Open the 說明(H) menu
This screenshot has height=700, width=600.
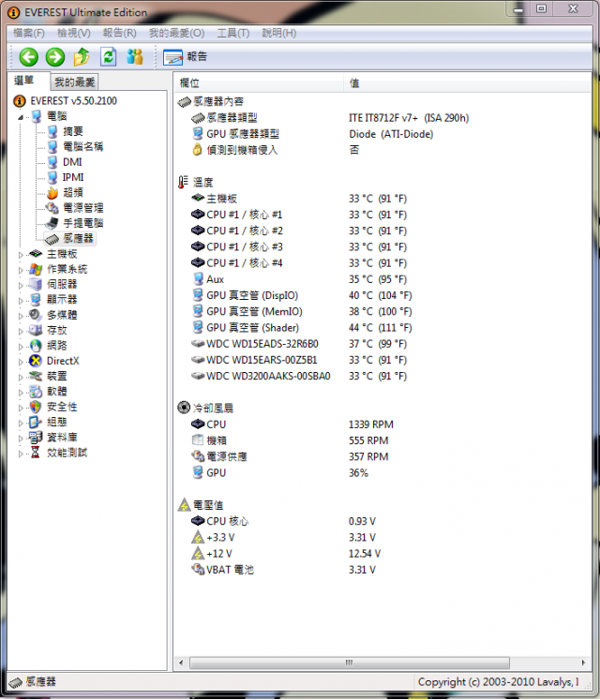pyautogui.click(x=278, y=33)
